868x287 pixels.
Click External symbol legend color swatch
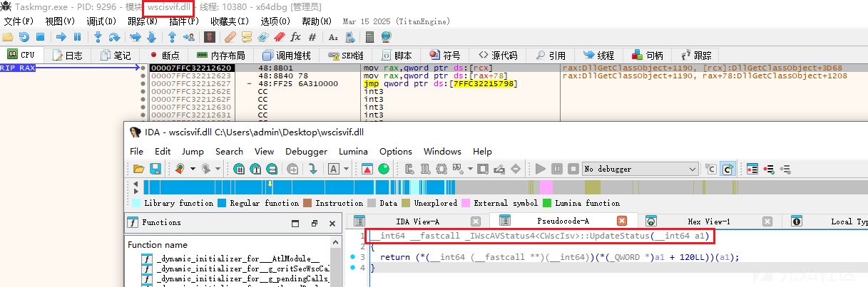click(466, 203)
